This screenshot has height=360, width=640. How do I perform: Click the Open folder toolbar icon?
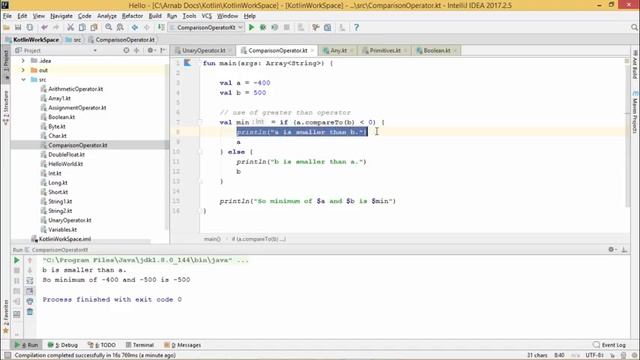(6, 27)
